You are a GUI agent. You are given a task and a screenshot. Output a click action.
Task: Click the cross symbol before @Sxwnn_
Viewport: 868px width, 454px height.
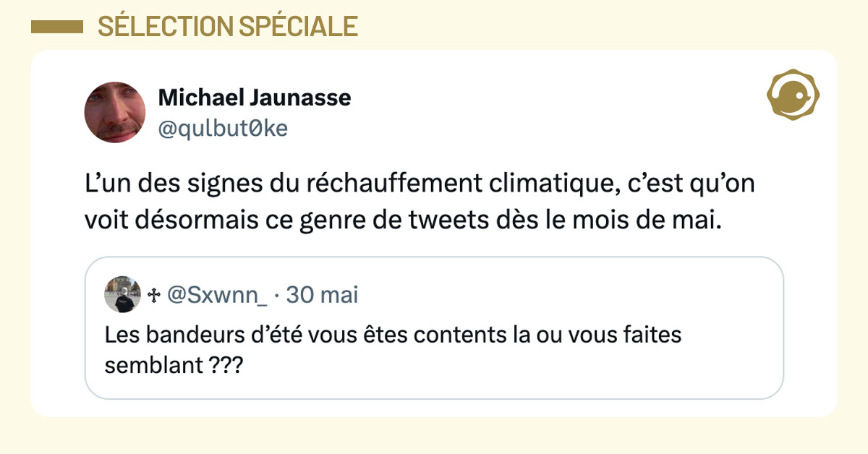point(153,295)
